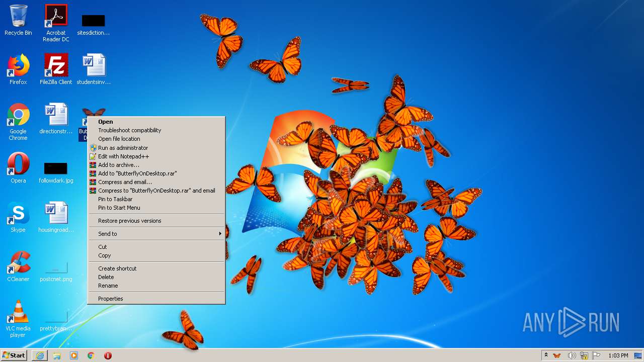Choose Add to "ButterflyOnDesktop.rar"
This screenshot has width=644, height=362.
(x=156, y=173)
